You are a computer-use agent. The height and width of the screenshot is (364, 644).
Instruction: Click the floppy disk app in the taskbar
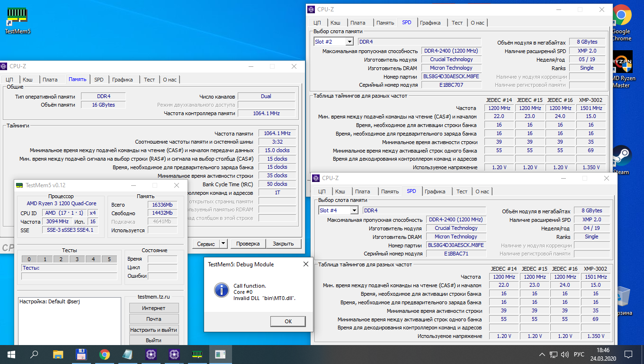[80, 354]
